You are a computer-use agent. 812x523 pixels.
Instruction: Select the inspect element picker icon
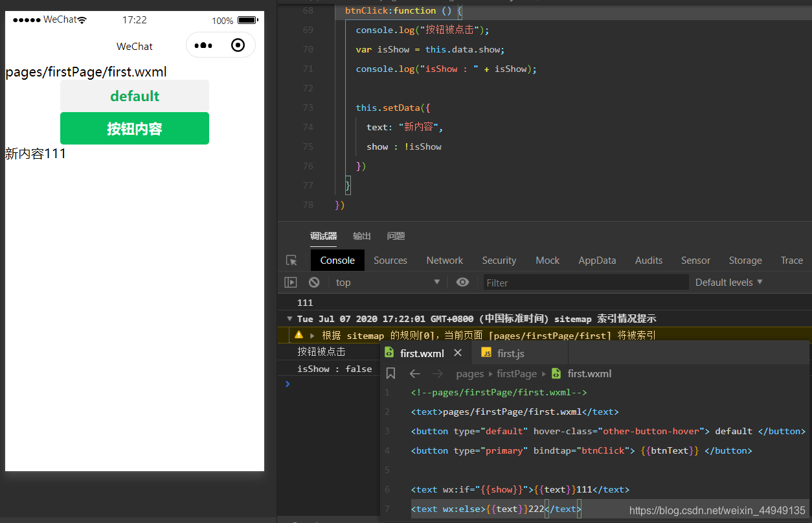(291, 261)
